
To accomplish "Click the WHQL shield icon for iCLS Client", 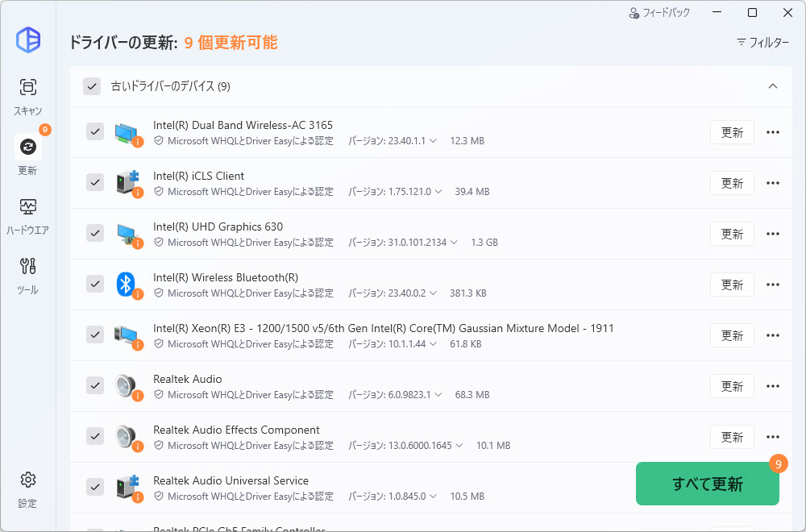I will click(x=159, y=192).
